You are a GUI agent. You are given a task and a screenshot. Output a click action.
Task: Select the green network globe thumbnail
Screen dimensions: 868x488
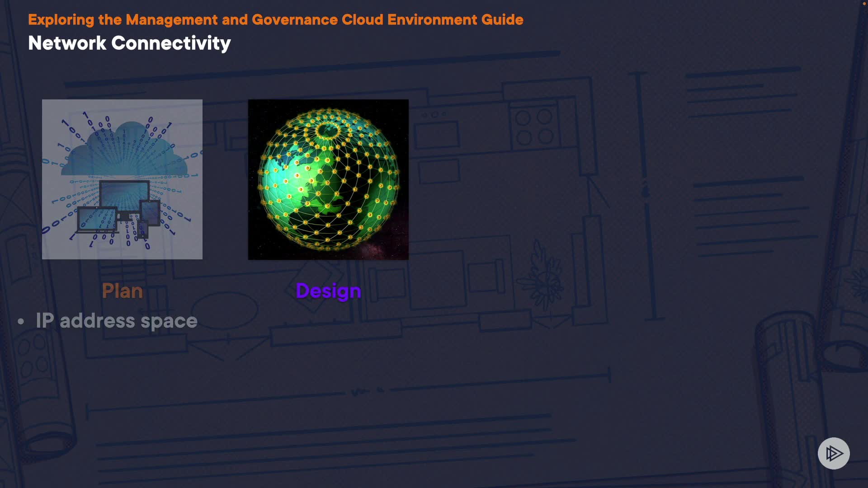[328, 179]
